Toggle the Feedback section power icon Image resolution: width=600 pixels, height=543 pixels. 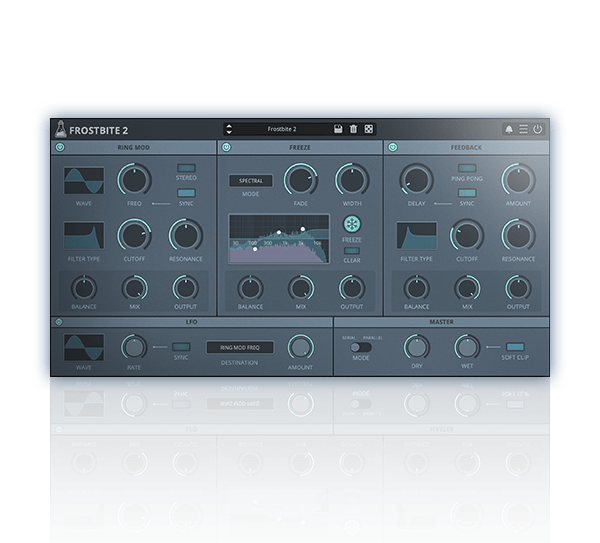pyautogui.click(x=393, y=147)
